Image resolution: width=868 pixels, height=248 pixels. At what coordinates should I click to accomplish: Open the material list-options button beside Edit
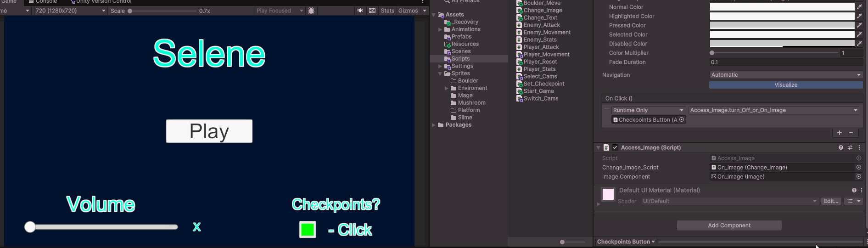pos(854,201)
